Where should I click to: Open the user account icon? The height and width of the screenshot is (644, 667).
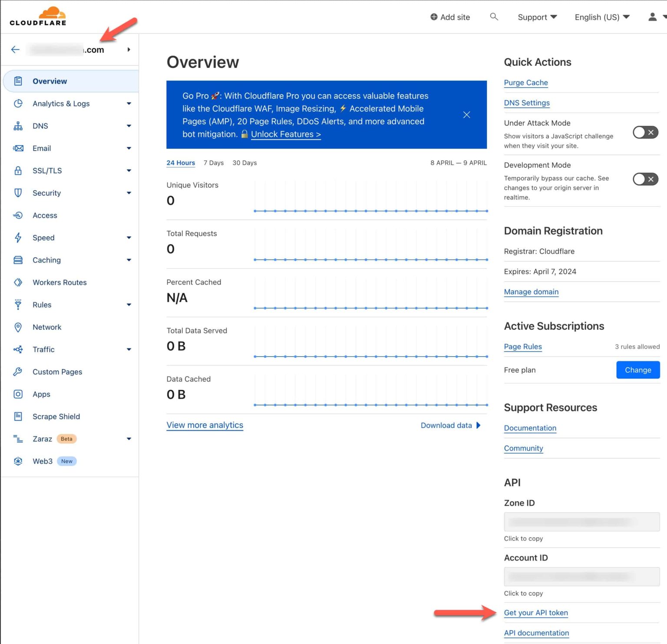pyautogui.click(x=652, y=17)
